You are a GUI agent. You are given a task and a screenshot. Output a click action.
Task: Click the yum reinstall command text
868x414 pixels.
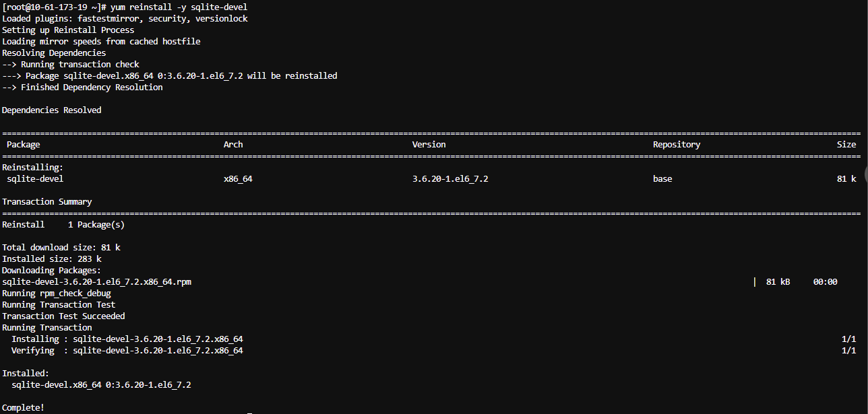pos(179,7)
